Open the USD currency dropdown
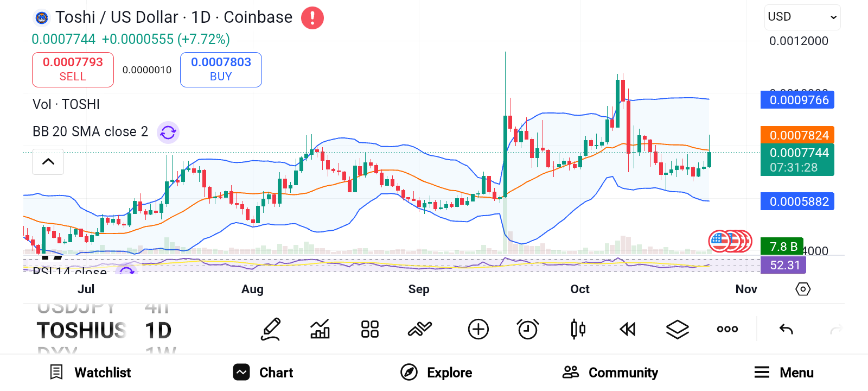 tap(802, 17)
